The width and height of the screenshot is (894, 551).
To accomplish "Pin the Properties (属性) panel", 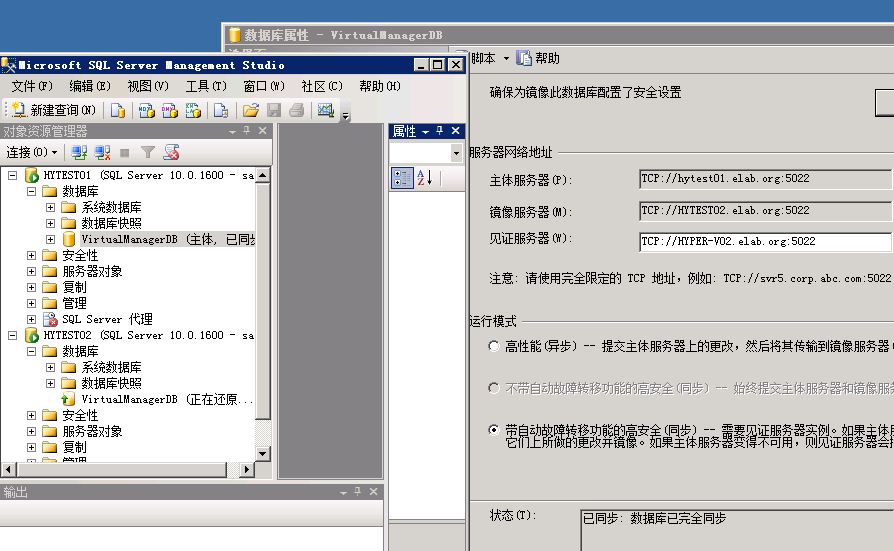I will 440,131.
